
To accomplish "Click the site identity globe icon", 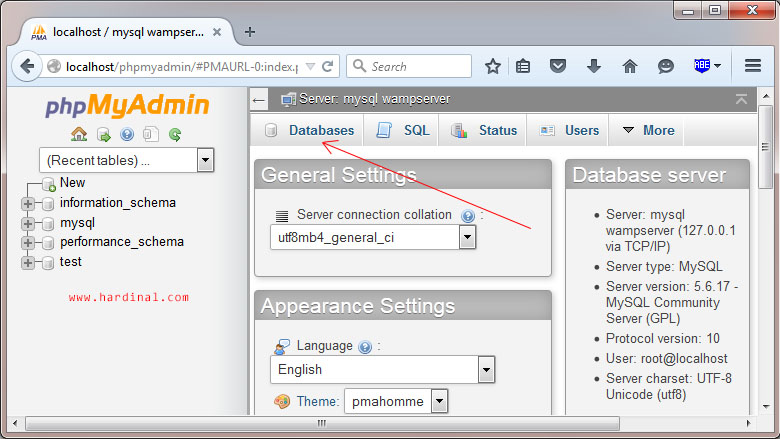I will 54,67.
